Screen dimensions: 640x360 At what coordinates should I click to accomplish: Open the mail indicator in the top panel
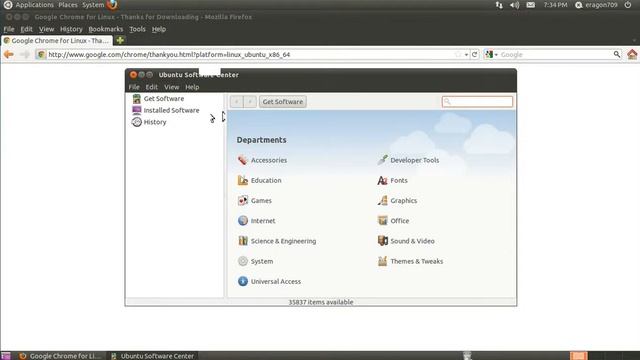point(530,5)
